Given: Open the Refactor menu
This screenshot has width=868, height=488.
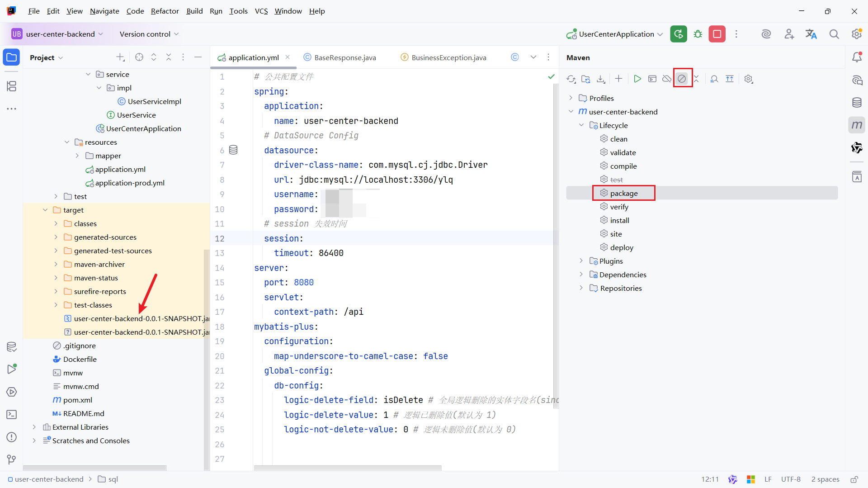Looking at the screenshot, I should coord(165,11).
